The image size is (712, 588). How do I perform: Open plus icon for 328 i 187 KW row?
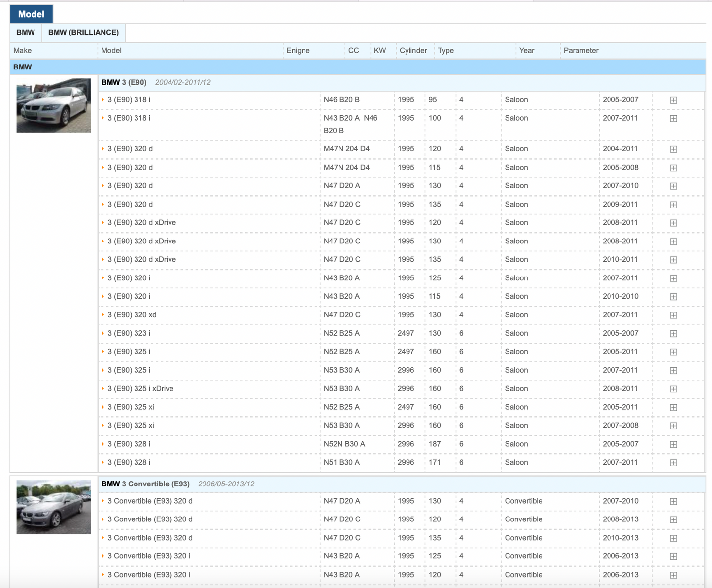(x=673, y=444)
